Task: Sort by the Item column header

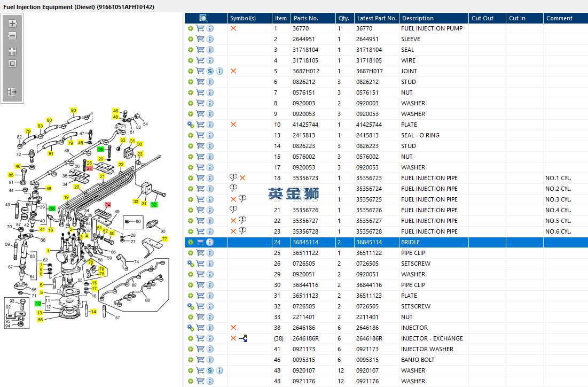Action: (281, 18)
